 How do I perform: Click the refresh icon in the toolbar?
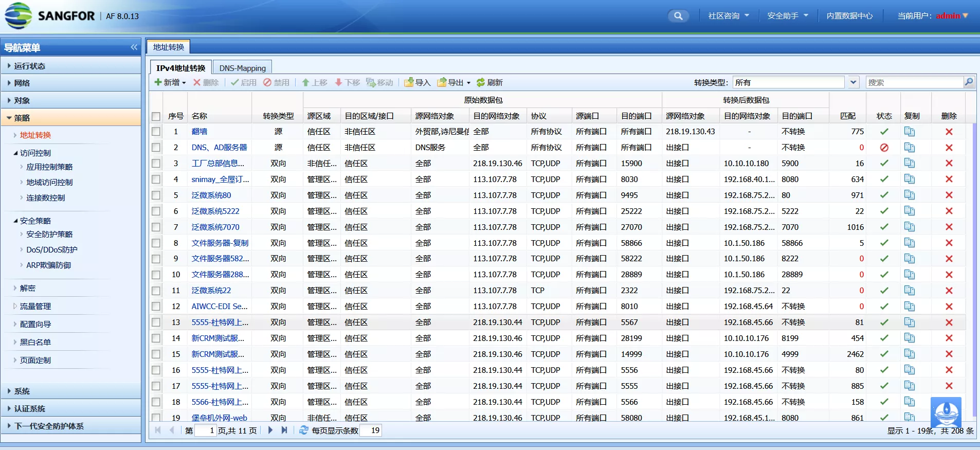coord(489,82)
